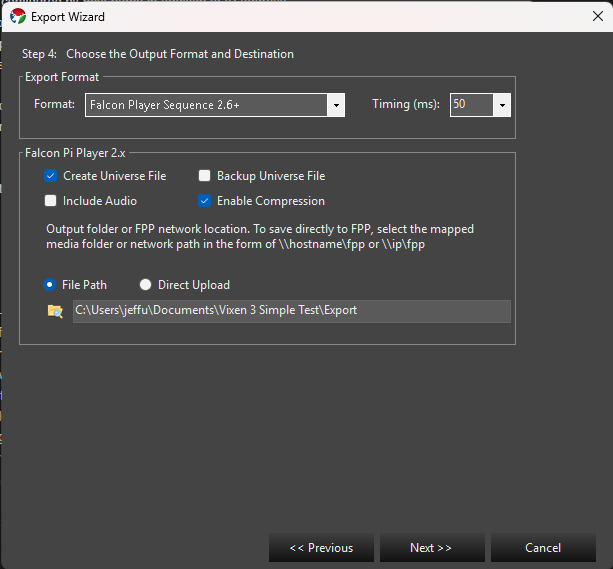
Task: Choose the Direct Upload radio option
Action: click(145, 285)
